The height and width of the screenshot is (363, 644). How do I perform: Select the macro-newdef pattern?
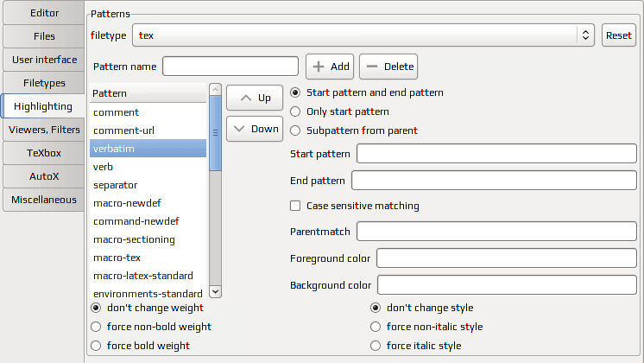pyautogui.click(x=148, y=203)
